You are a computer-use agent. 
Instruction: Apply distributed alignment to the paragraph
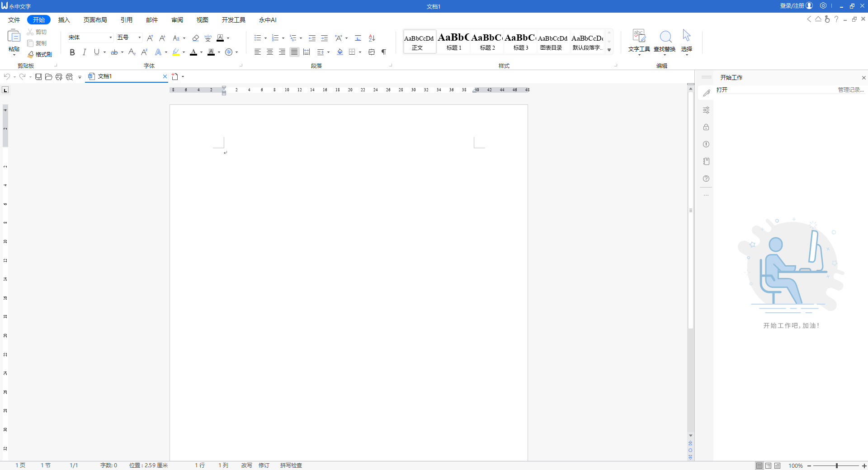coord(307,52)
